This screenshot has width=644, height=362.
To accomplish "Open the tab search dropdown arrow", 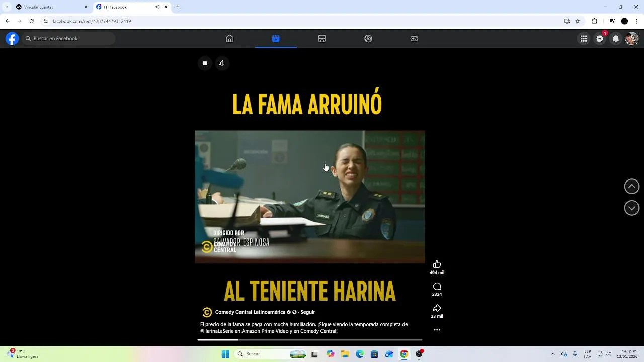I will (x=7, y=7).
